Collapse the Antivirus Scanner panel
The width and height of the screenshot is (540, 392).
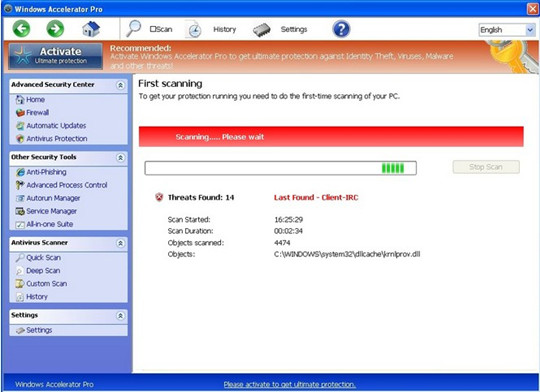coord(120,243)
